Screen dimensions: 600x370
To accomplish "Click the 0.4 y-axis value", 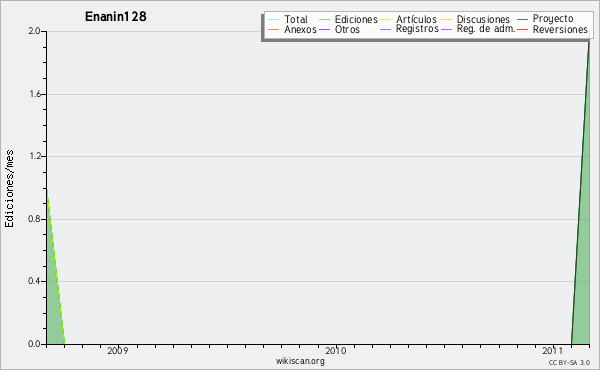I will 34,281.
